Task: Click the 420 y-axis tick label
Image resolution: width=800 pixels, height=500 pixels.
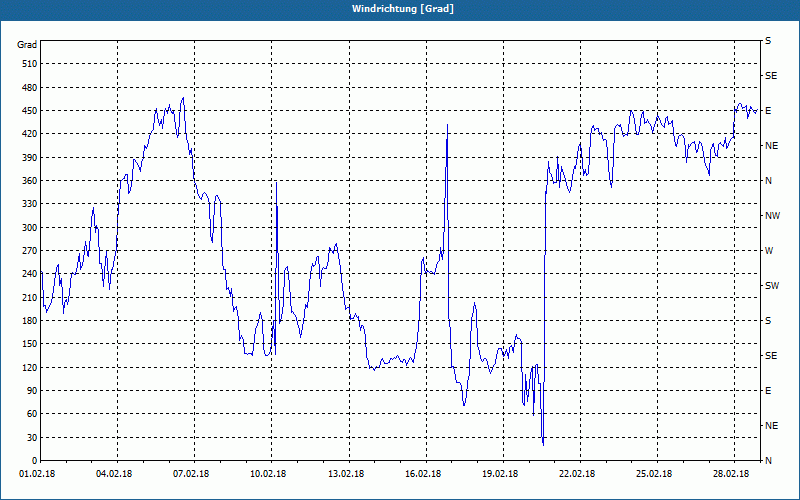Action: tap(30, 134)
